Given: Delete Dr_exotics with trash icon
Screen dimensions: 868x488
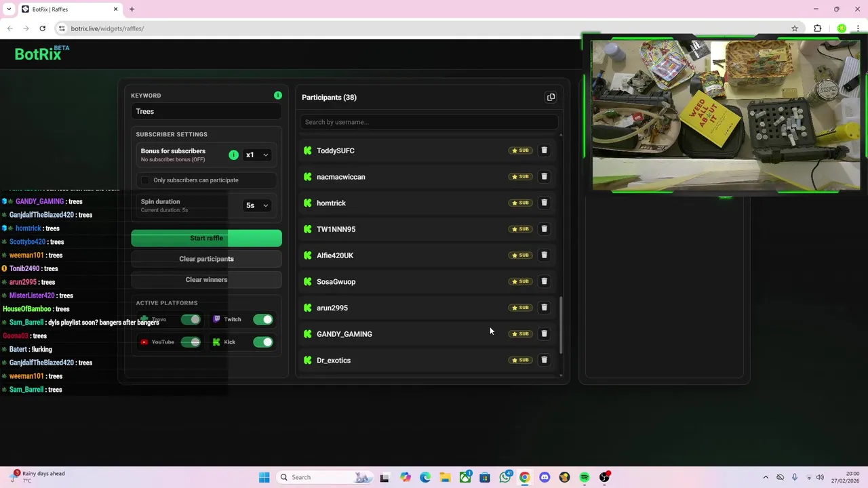Looking at the screenshot, I should coord(544,360).
